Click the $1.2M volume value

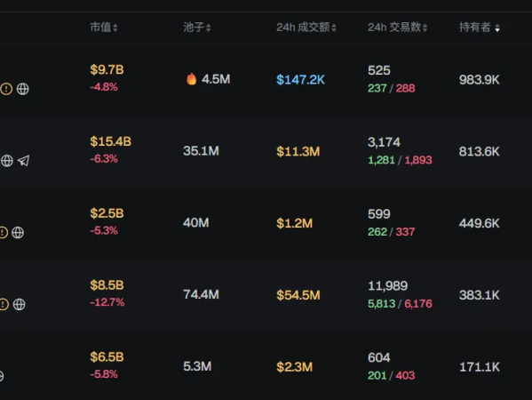pyautogui.click(x=295, y=223)
